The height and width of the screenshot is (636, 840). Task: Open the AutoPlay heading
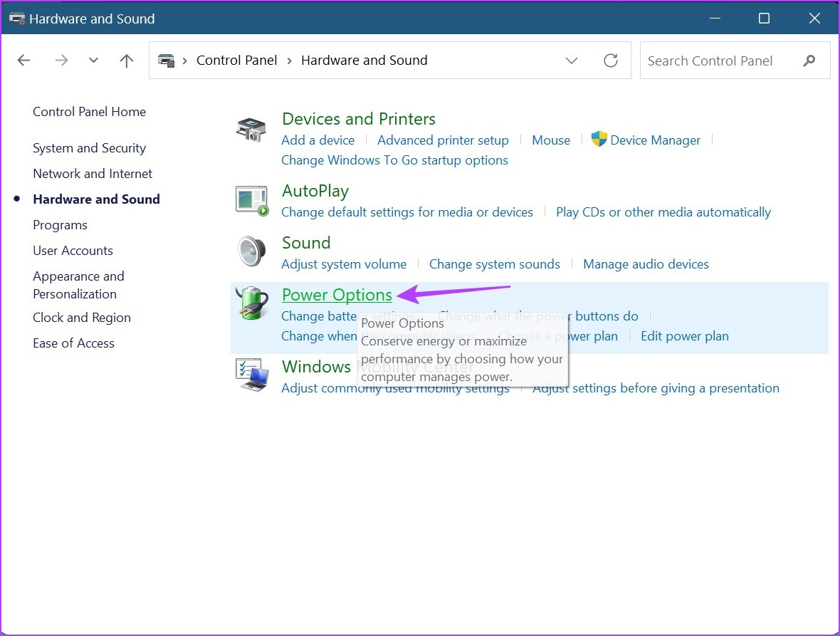pyautogui.click(x=315, y=192)
